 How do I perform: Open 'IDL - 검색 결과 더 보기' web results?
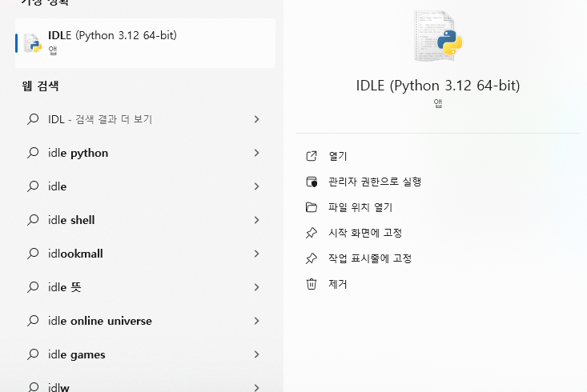click(x=145, y=119)
